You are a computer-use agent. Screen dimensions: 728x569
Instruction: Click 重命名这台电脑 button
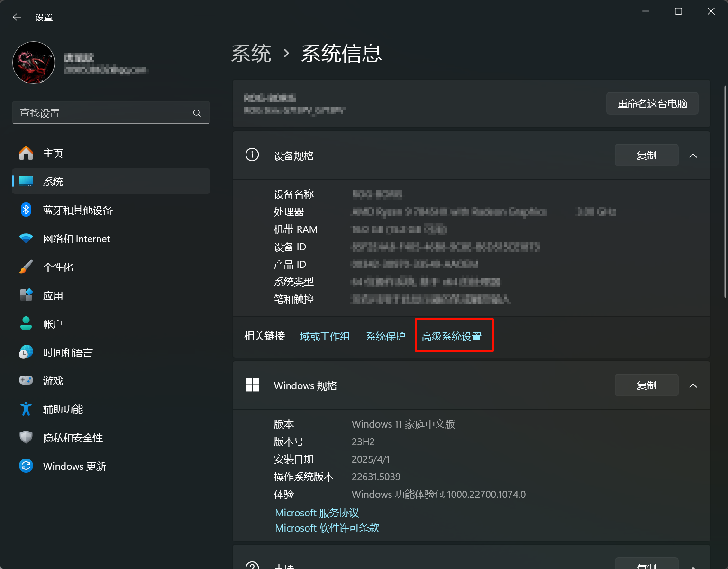(652, 103)
